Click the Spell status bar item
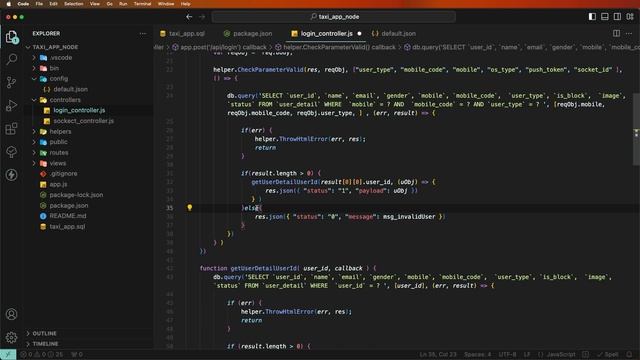 coord(608,354)
